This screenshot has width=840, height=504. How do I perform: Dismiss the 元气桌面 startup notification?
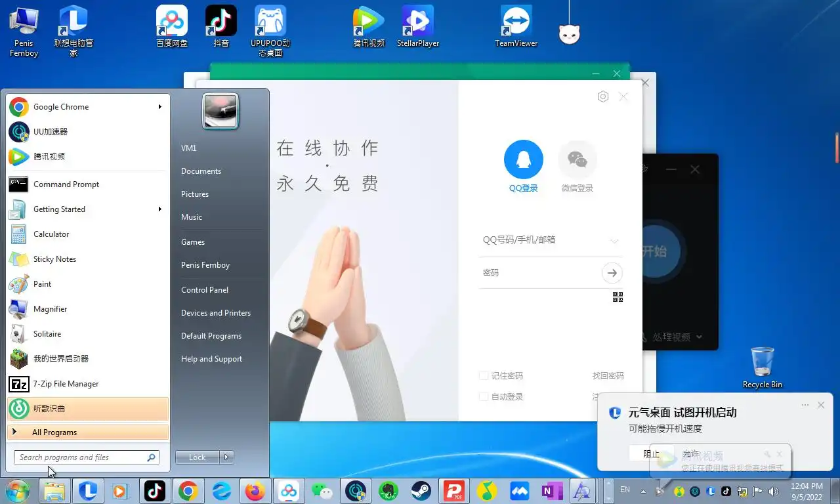[821, 405]
